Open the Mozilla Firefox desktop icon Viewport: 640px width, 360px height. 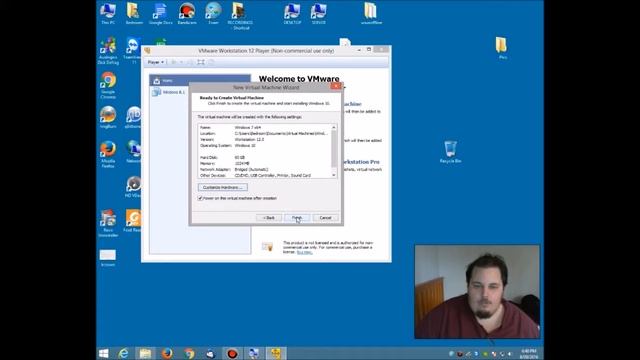108,155
